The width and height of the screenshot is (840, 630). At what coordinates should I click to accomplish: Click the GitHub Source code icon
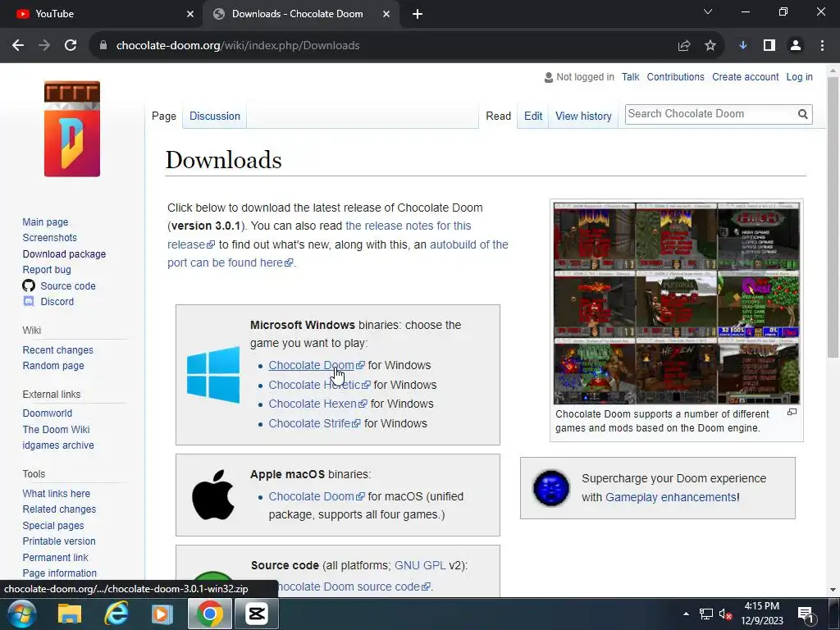tap(29, 285)
